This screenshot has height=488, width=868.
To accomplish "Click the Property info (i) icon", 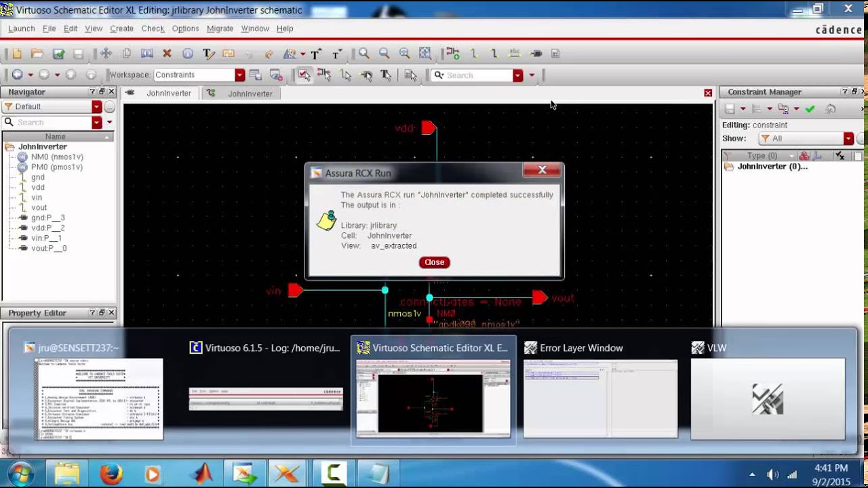I will point(188,54).
